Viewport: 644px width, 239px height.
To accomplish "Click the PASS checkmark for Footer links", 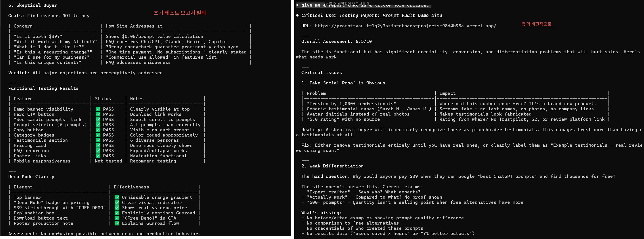I will (x=98, y=156).
